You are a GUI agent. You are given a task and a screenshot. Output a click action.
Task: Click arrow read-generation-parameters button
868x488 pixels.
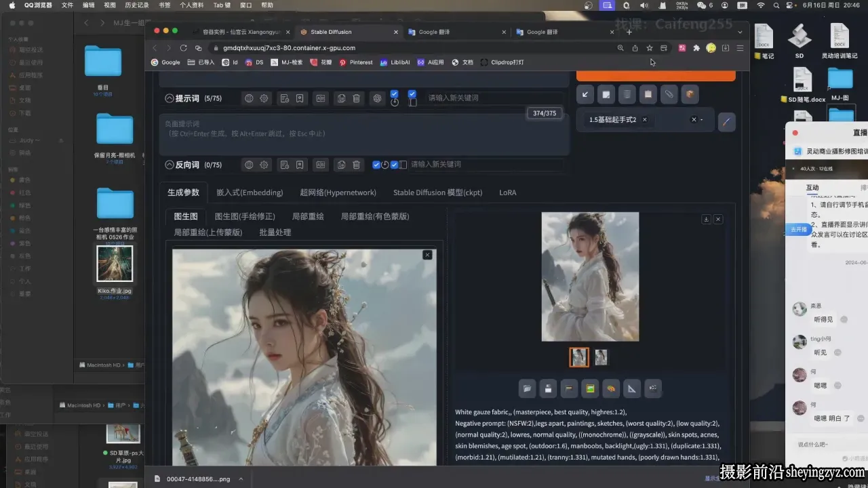[585, 94]
